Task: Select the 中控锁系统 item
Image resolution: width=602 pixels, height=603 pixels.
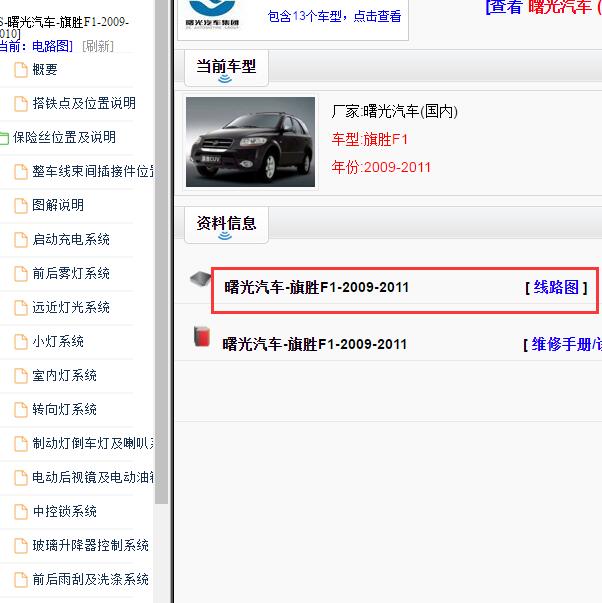Action: [x=65, y=511]
